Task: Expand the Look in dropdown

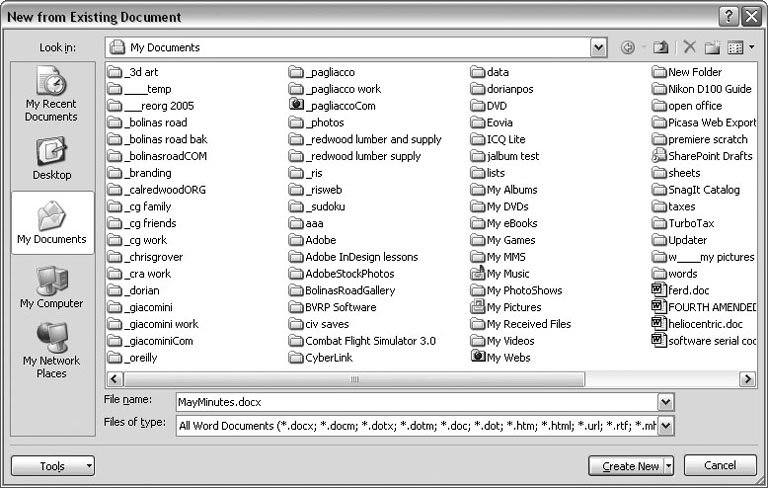Action: click(598, 48)
